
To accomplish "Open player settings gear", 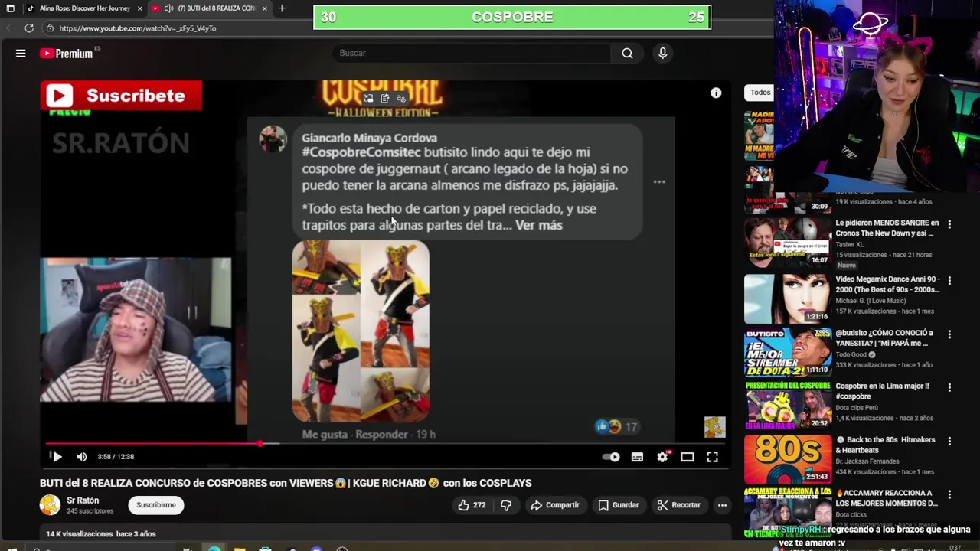I will coord(663,457).
